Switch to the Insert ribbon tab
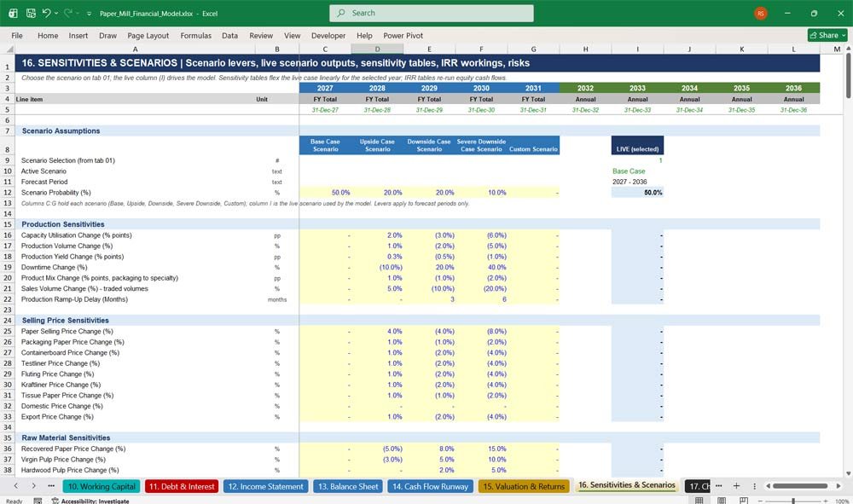 pos(78,35)
